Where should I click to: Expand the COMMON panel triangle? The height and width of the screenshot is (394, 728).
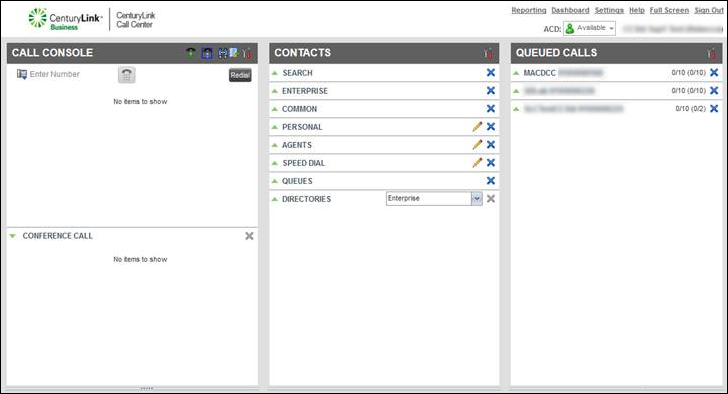point(275,109)
